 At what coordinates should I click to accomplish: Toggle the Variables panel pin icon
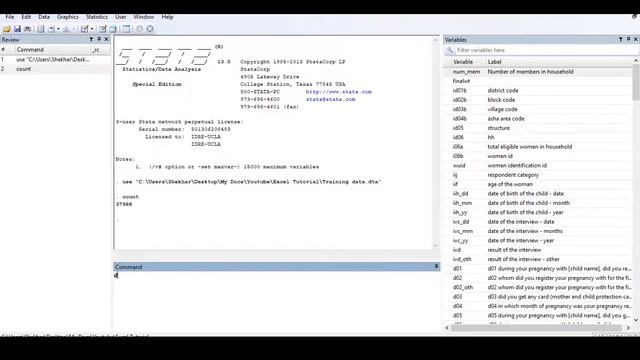pos(628,40)
